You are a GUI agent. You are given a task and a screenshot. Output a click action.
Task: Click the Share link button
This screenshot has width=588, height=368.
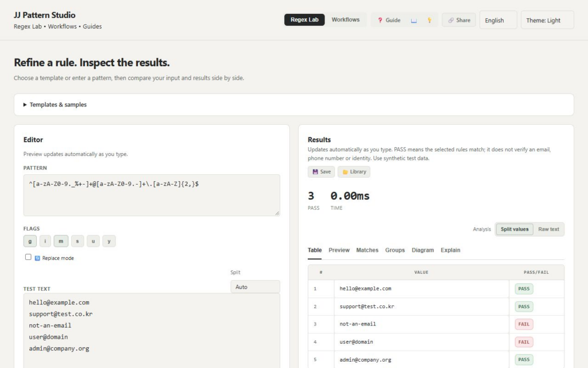coord(459,20)
